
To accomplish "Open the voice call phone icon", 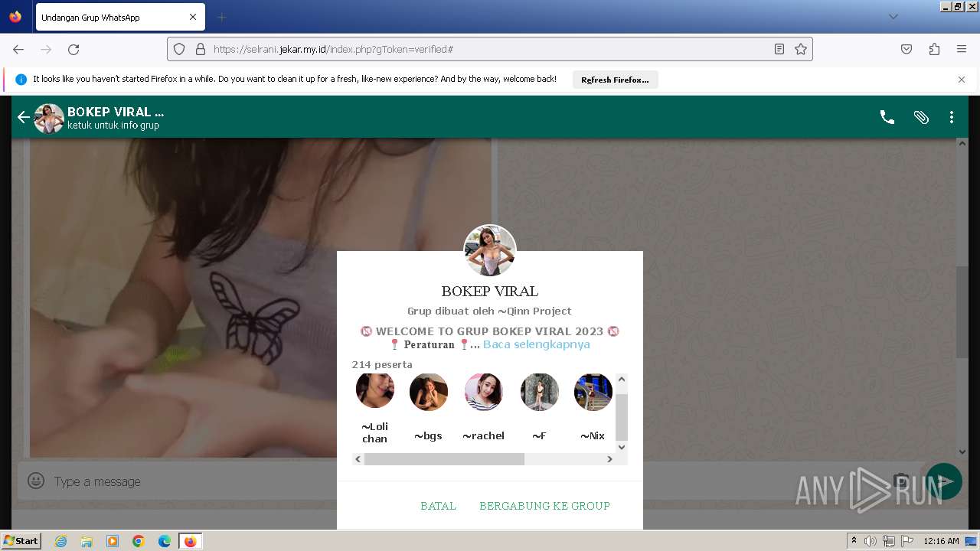I will pos(887,117).
